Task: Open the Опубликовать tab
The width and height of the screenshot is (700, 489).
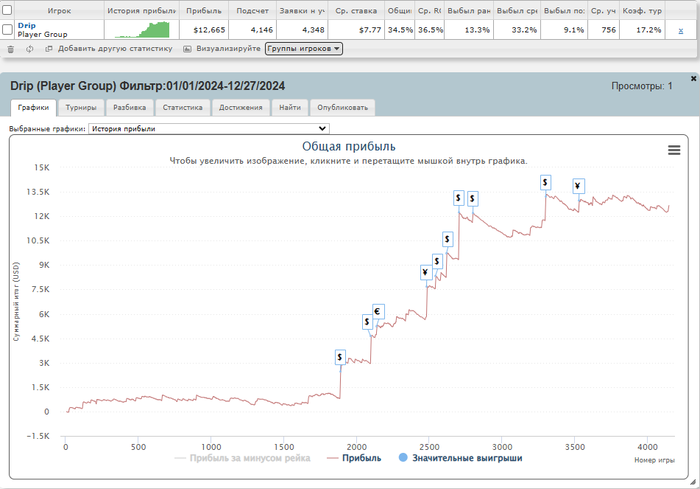Action: coord(342,108)
